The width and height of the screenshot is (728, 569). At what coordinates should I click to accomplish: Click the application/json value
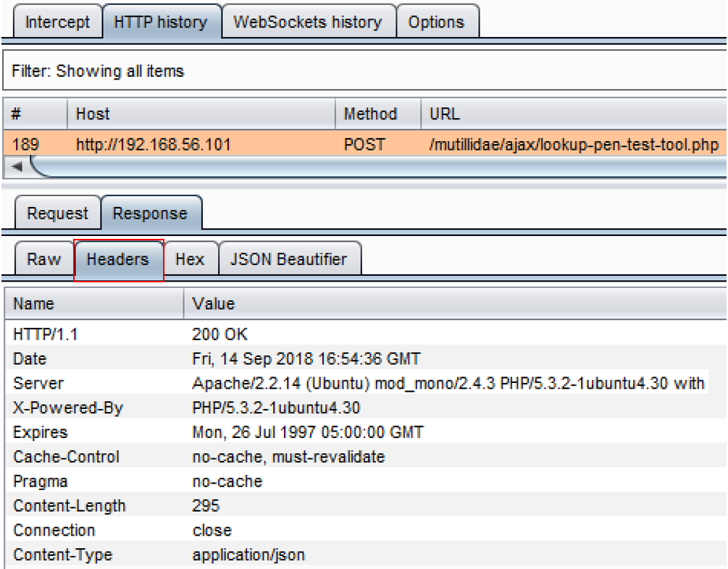pos(248,555)
